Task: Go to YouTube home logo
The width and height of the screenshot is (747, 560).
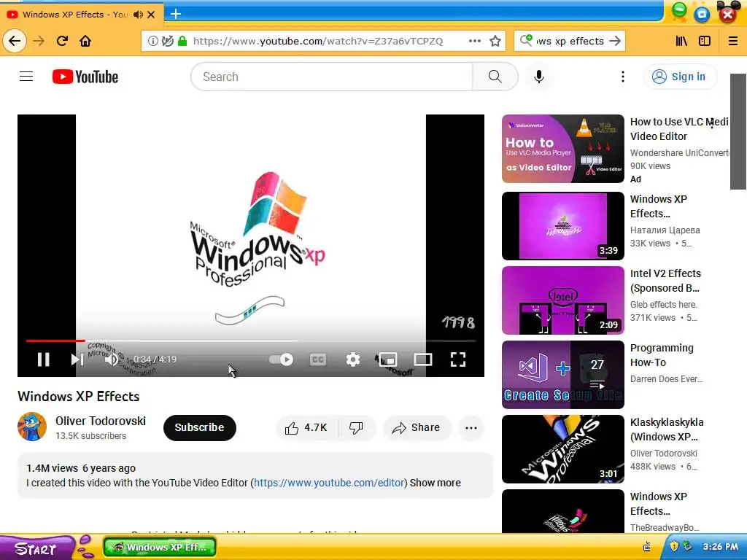Action: pyautogui.click(x=85, y=77)
